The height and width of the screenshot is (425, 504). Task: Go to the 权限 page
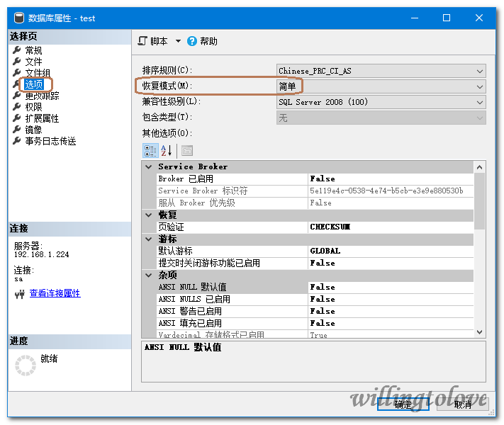[x=33, y=107]
